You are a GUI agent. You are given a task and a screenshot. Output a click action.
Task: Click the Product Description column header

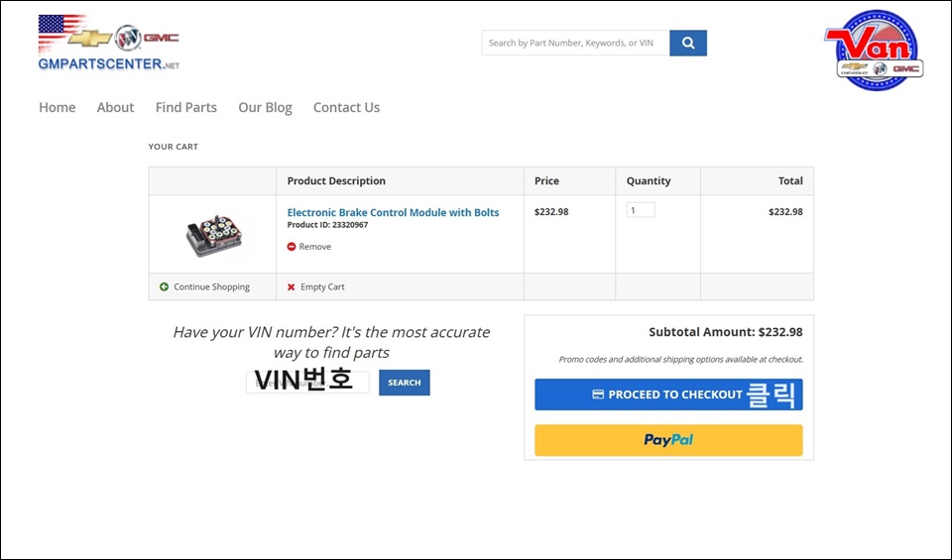point(336,180)
